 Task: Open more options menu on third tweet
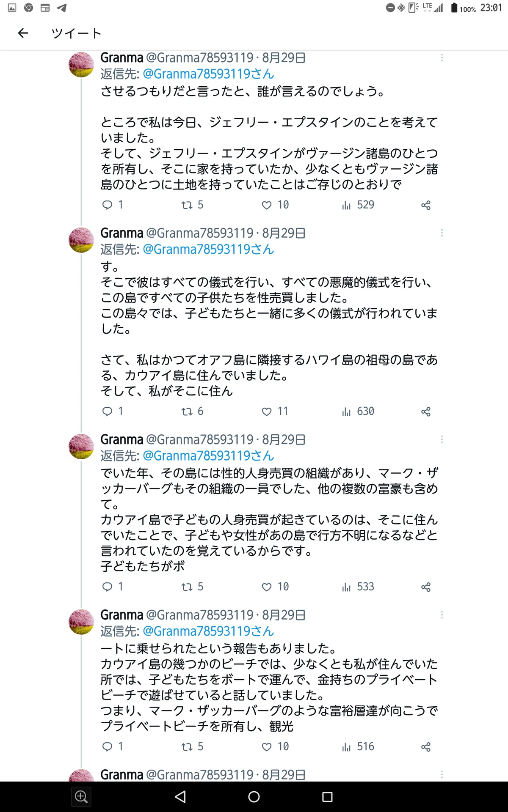coord(442,439)
